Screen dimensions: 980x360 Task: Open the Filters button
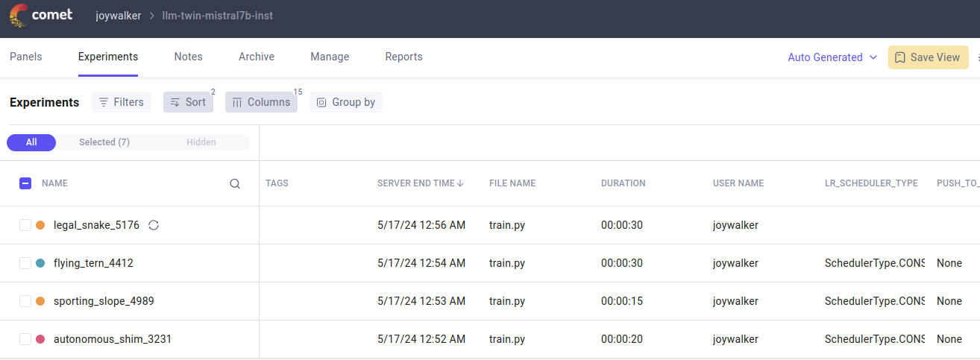tap(122, 102)
